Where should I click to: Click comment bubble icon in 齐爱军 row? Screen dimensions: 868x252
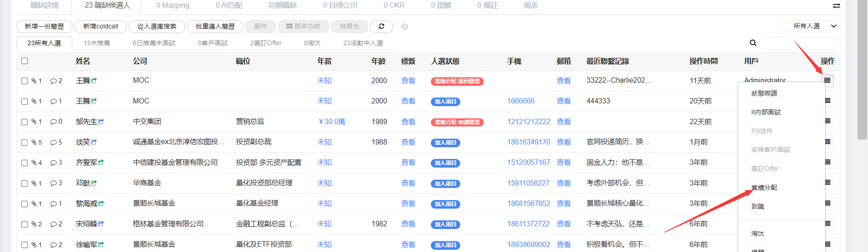pyautogui.click(x=53, y=163)
